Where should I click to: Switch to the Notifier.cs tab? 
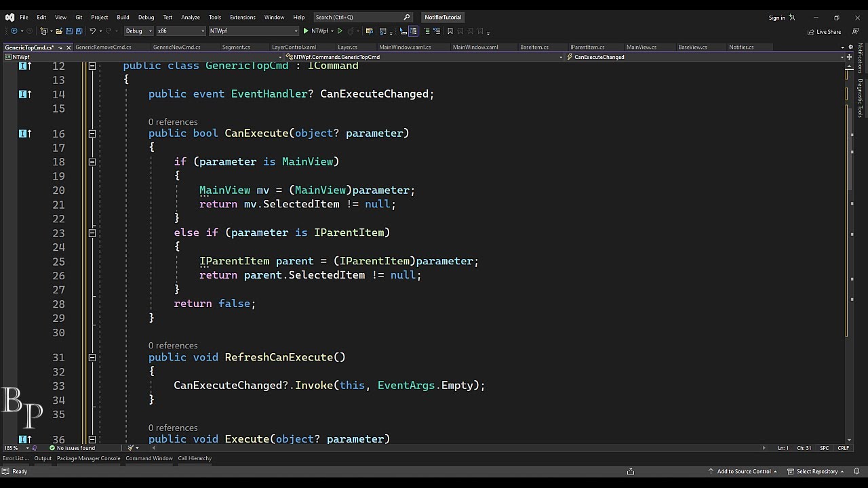click(x=741, y=47)
